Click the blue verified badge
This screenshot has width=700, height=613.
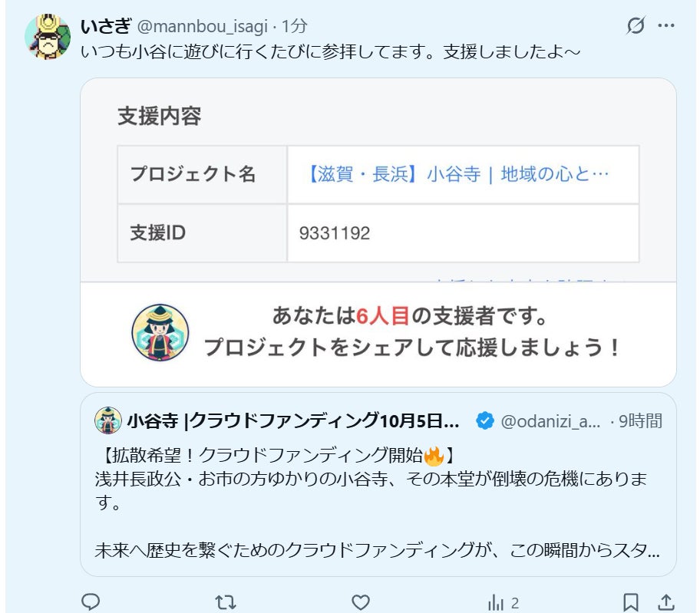(x=485, y=420)
